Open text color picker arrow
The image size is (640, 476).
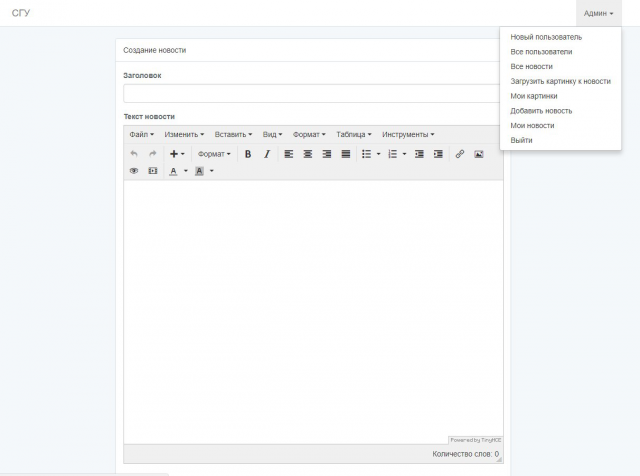[x=186, y=171]
